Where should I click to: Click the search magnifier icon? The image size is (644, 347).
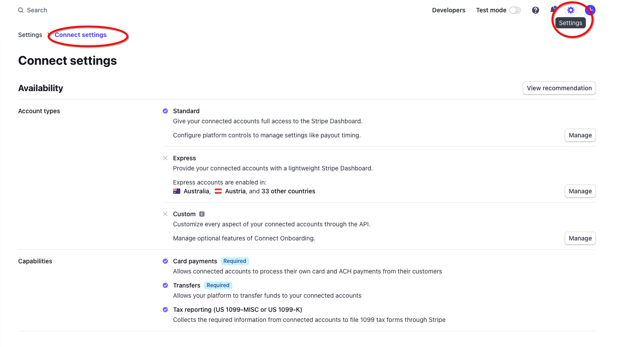pos(21,10)
